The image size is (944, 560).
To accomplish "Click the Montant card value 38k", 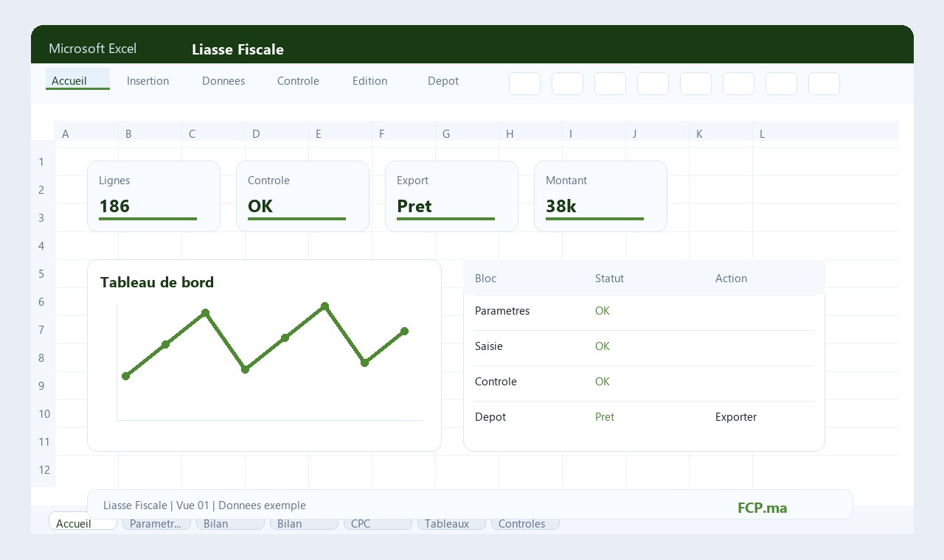I will (561, 206).
